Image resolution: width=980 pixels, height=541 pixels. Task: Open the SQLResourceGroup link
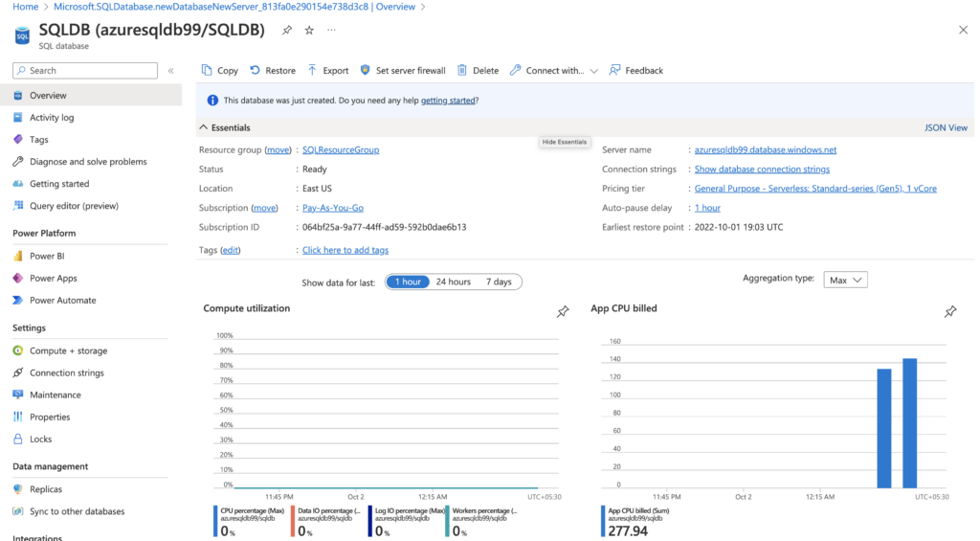click(341, 150)
